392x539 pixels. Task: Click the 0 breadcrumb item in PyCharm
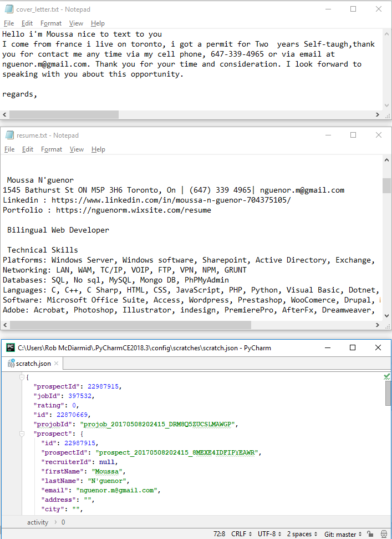click(63, 522)
